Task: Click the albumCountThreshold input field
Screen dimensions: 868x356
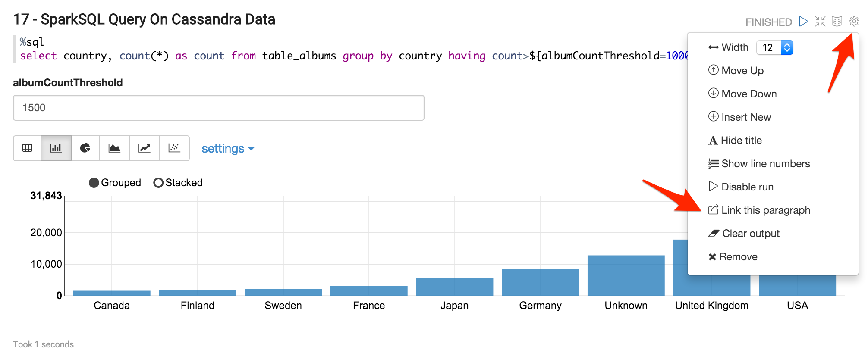Action: point(219,108)
